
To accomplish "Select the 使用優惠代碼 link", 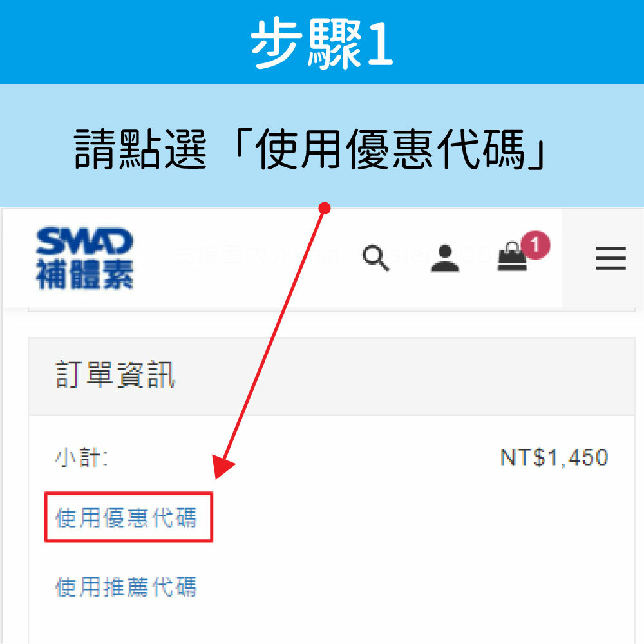I will (x=126, y=518).
